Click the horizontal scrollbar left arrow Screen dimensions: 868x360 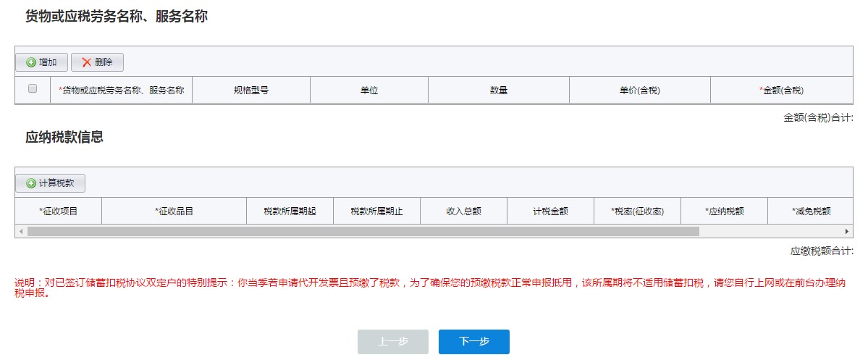coord(20,231)
